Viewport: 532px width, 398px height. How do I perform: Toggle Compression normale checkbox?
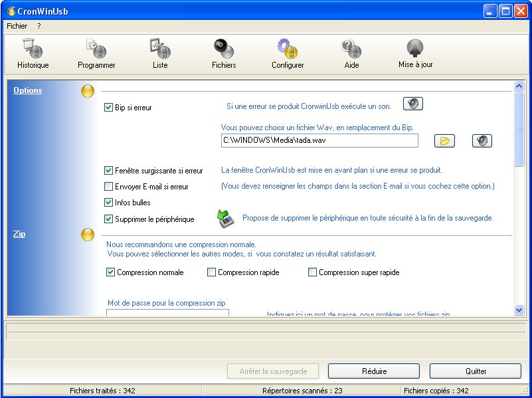110,272
